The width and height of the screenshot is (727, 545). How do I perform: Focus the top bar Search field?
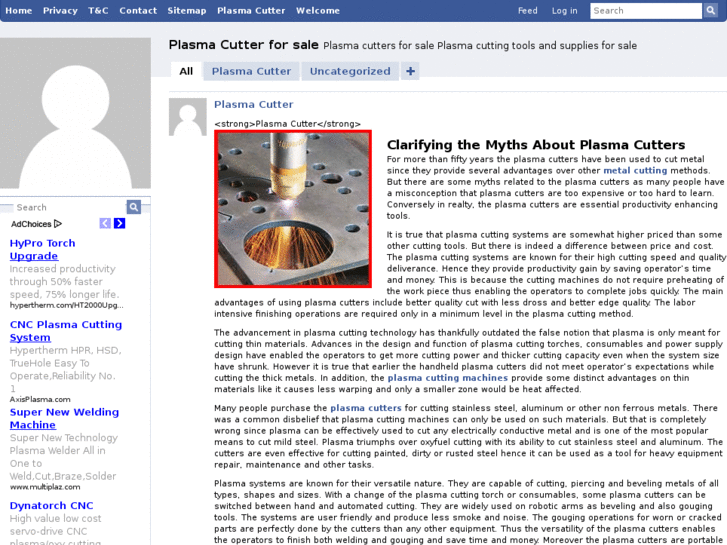click(646, 11)
